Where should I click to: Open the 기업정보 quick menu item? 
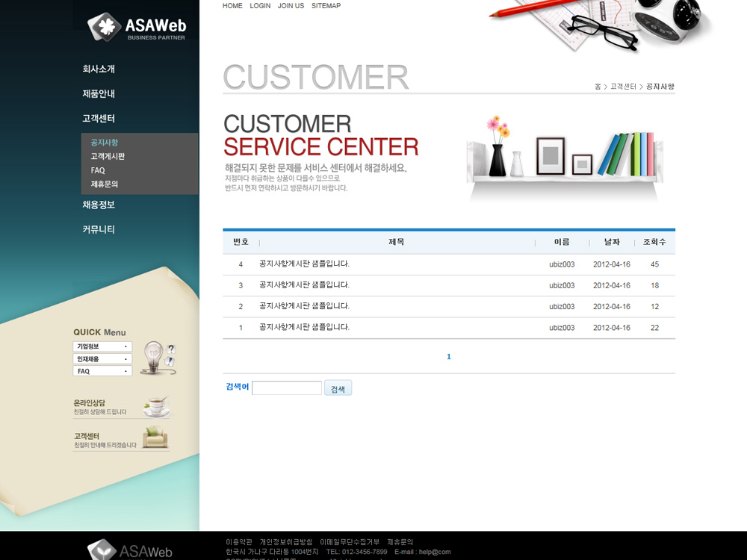(x=102, y=346)
